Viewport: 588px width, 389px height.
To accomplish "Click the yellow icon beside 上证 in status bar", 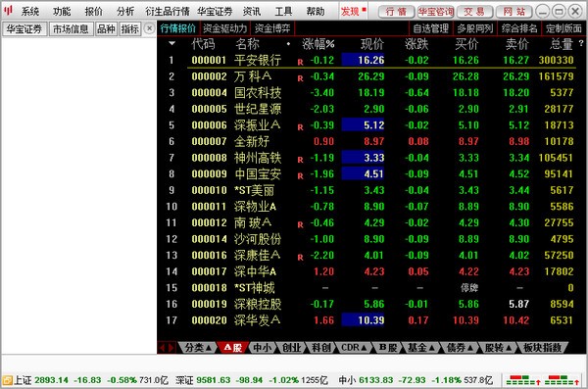I will [7, 380].
